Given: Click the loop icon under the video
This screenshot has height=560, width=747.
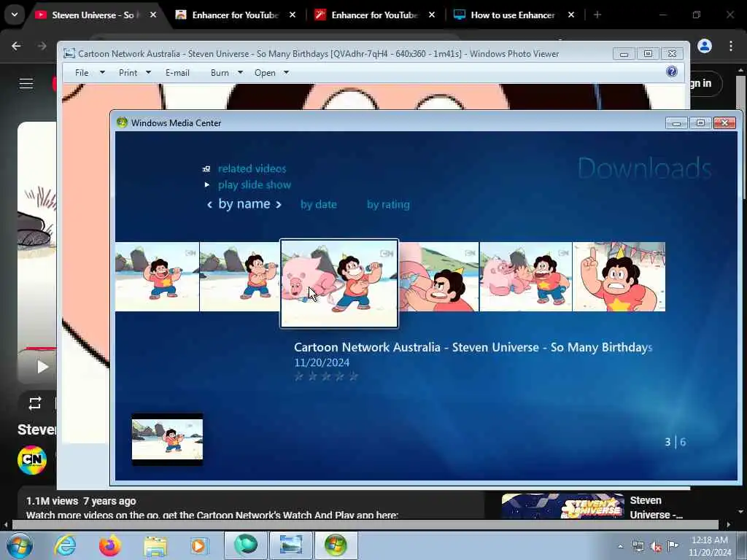Looking at the screenshot, I should [35, 404].
